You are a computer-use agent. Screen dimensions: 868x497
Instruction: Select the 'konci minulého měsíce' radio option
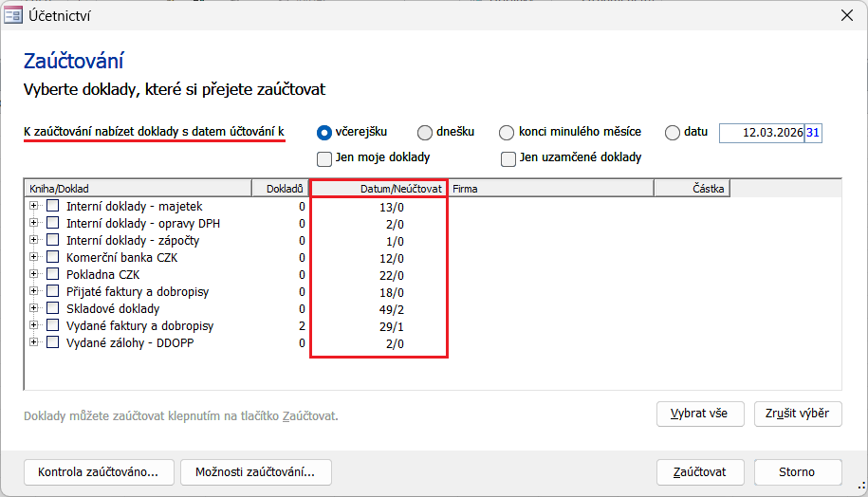coord(507,133)
